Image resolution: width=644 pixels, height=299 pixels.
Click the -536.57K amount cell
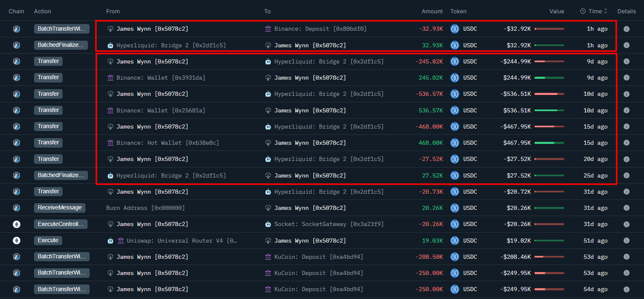pos(429,94)
